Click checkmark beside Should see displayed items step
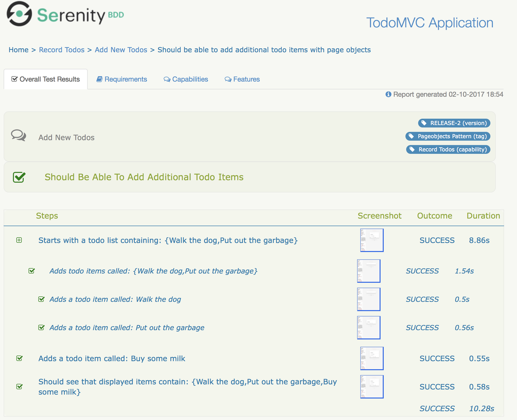 (x=20, y=387)
